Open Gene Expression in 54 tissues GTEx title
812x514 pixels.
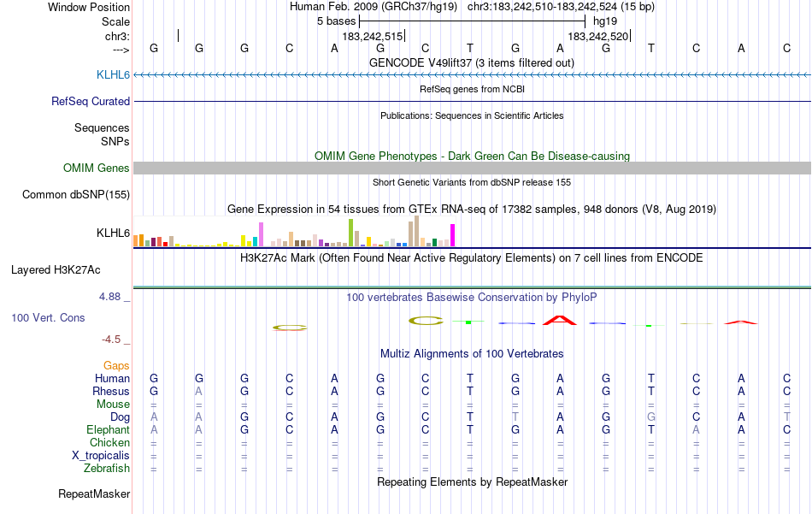pyautogui.click(x=472, y=210)
